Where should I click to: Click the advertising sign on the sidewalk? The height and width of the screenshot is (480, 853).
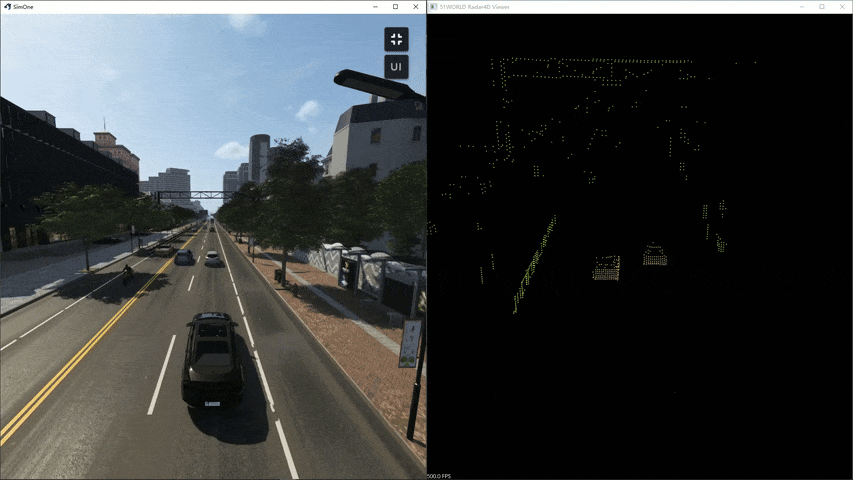click(410, 343)
